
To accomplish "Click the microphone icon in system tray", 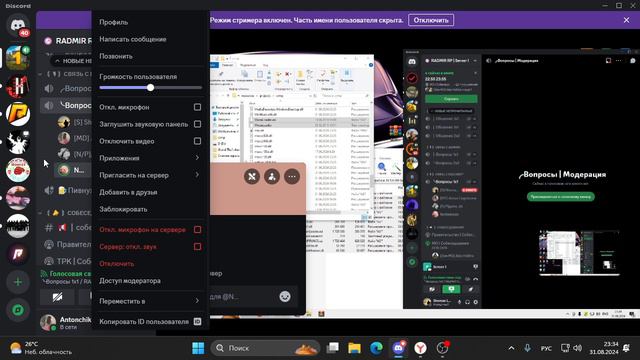I will click(x=527, y=348).
